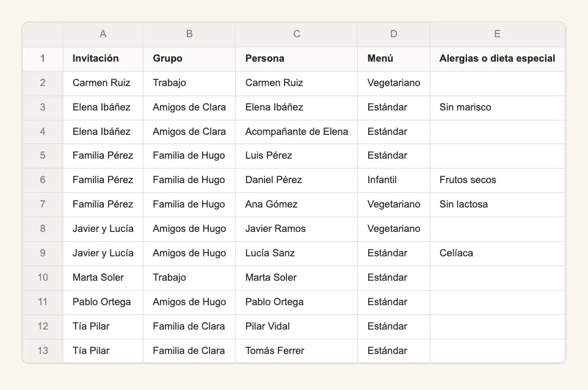Click the Persona header cell
The width and height of the screenshot is (588, 390).
(296, 59)
